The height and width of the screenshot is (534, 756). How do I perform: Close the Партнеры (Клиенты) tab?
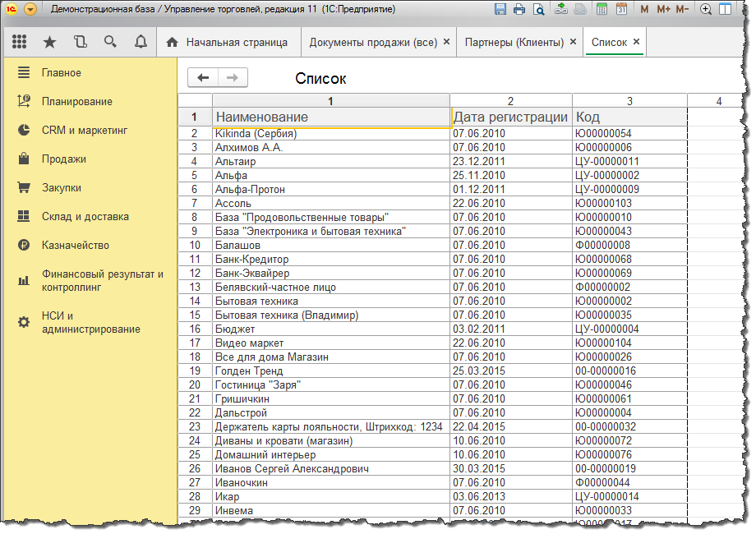[573, 42]
